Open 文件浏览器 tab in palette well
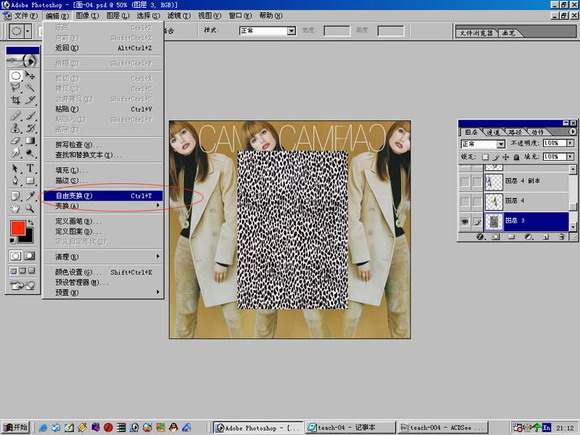Viewport: 580px width, 435px height. 476,33
